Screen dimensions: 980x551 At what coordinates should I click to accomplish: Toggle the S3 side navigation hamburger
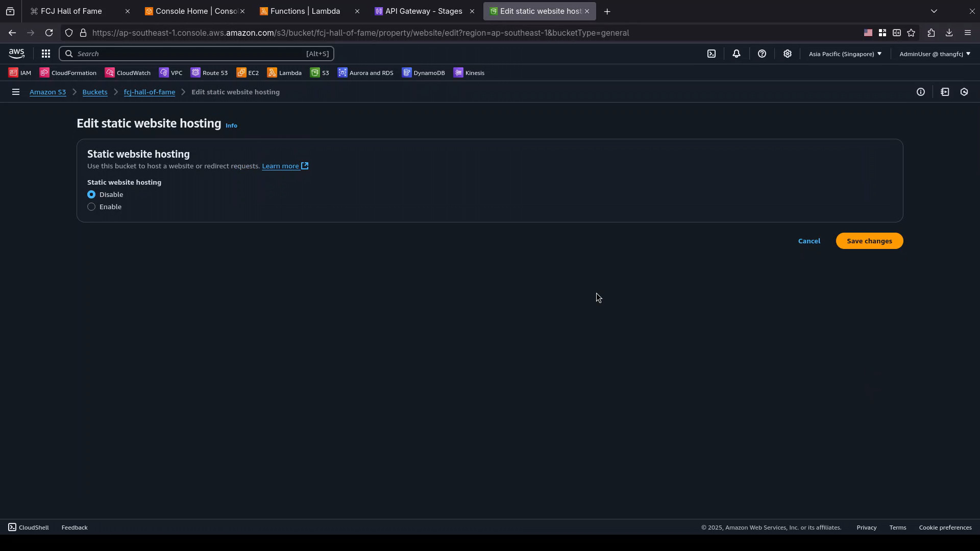click(16, 92)
